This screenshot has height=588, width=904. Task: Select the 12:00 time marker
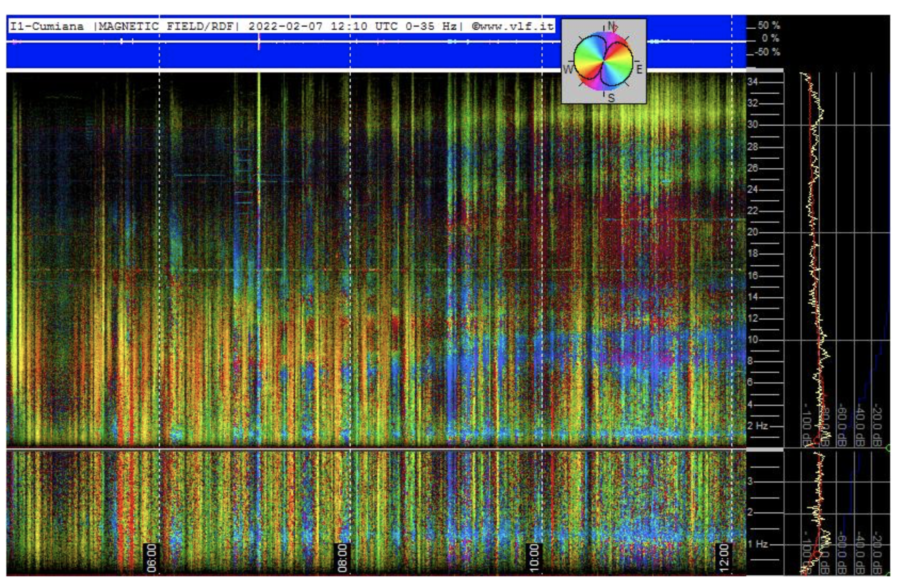723,558
